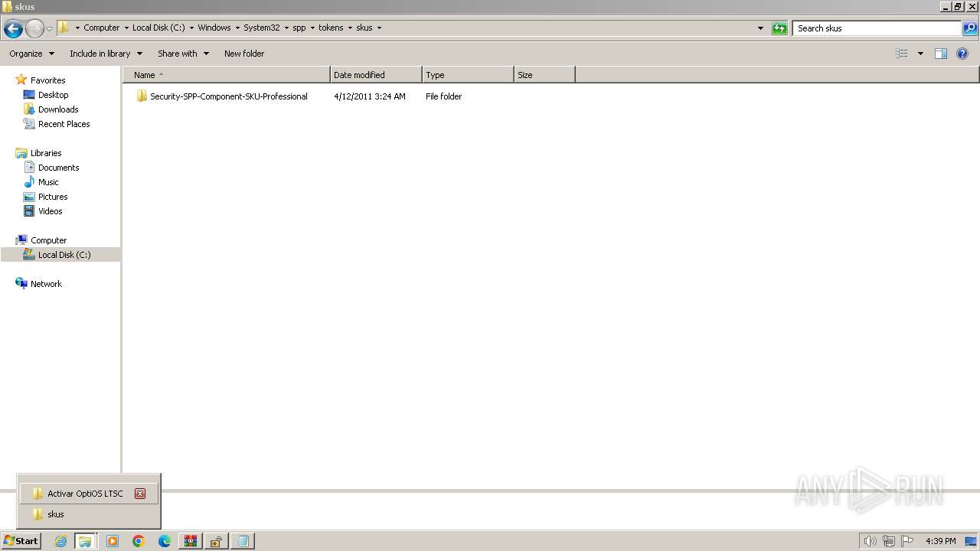This screenshot has width=980, height=551.
Task: Click the network tray icon
Action: point(889,541)
